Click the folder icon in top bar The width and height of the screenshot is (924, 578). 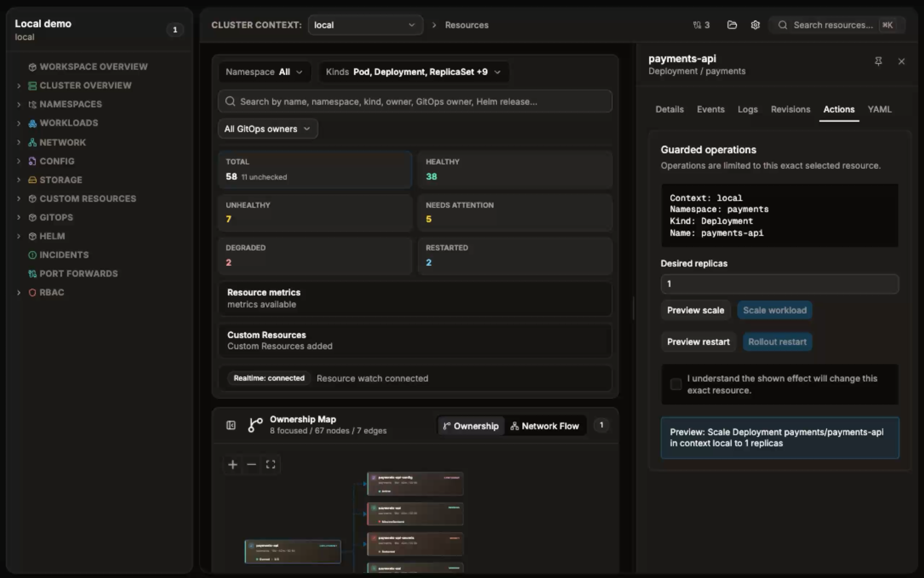tap(732, 25)
